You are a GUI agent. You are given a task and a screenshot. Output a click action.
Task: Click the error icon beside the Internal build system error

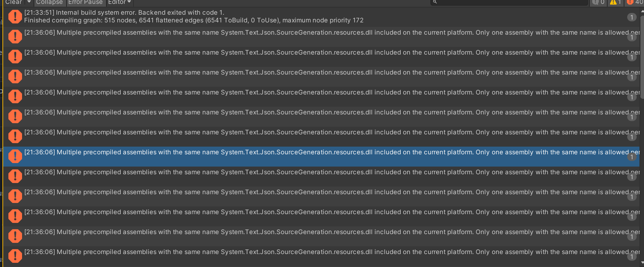[x=15, y=16]
